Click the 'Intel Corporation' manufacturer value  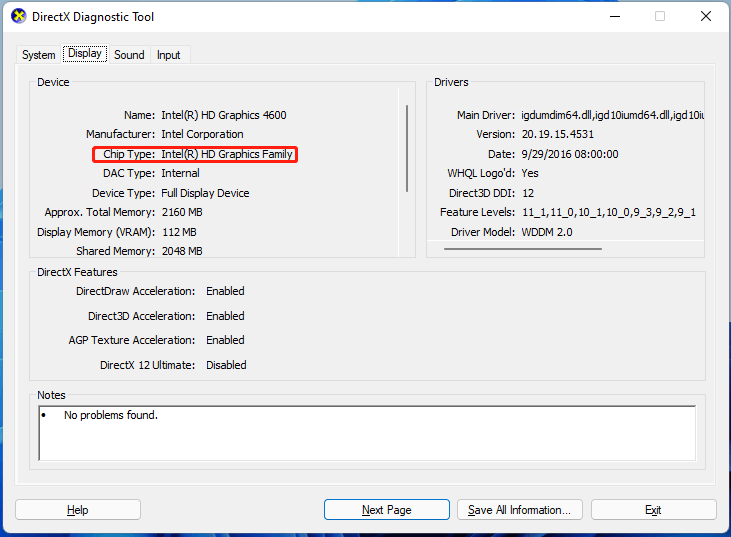coord(202,134)
